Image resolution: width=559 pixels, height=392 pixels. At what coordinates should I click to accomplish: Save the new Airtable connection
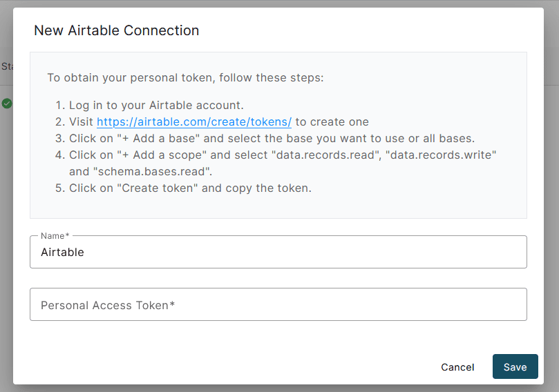(x=515, y=366)
